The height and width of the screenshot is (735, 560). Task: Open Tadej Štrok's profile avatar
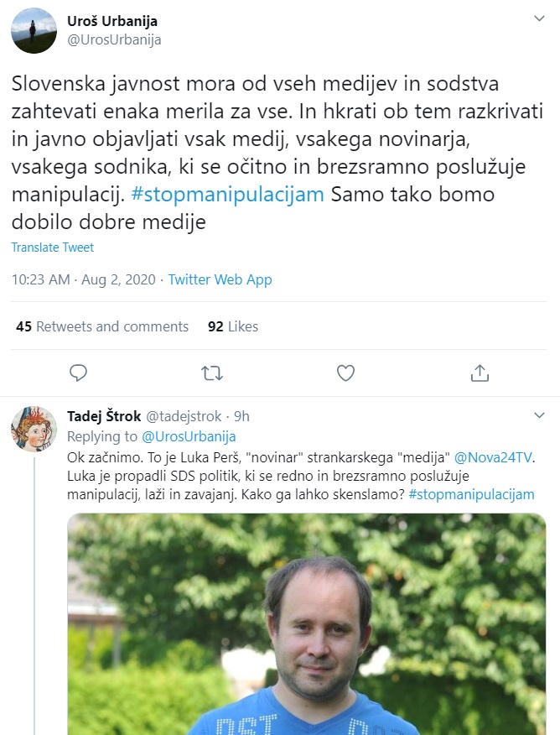tap(34, 428)
